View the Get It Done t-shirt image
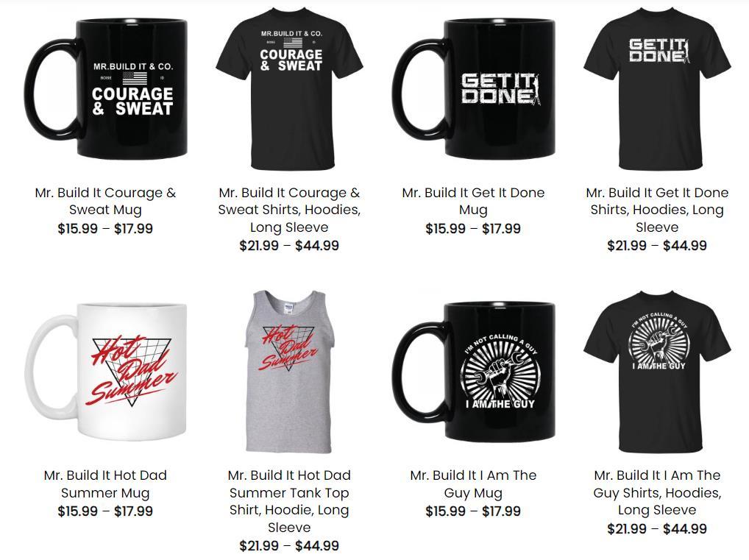This screenshot has height=560, width=749. click(x=657, y=89)
